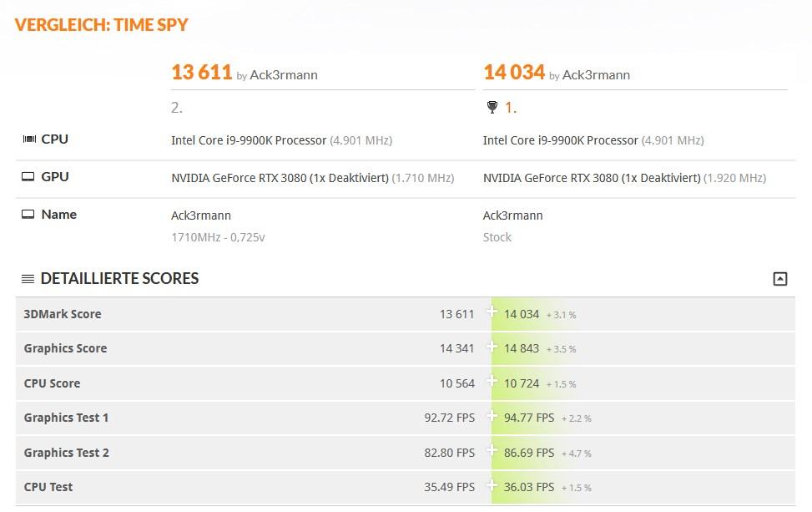The height and width of the screenshot is (512, 812).
Task: Open Ack3rmann profile next to 13 611
Action: (x=284, y=75)
